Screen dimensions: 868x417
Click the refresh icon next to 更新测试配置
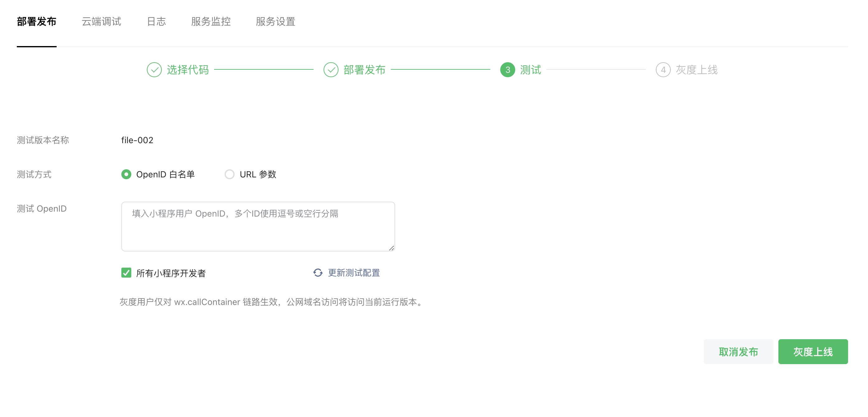[318, 272]
